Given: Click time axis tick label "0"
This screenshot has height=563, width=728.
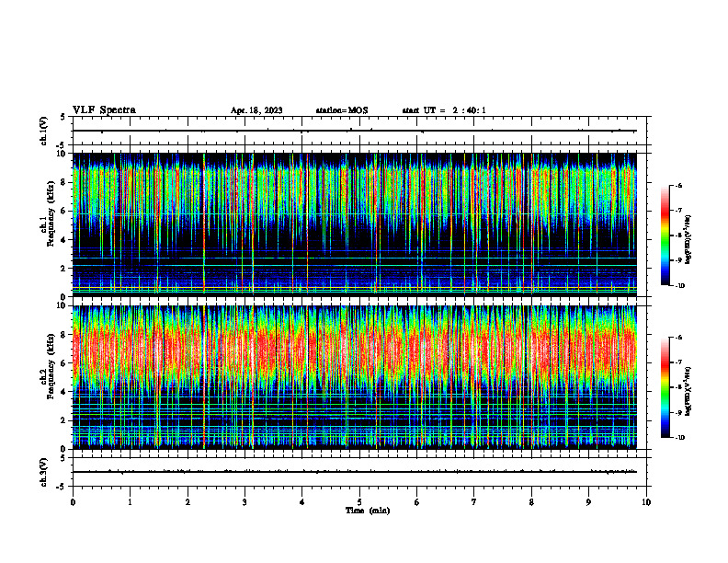Looking at the screenshot, I should [x=73, y=502].
